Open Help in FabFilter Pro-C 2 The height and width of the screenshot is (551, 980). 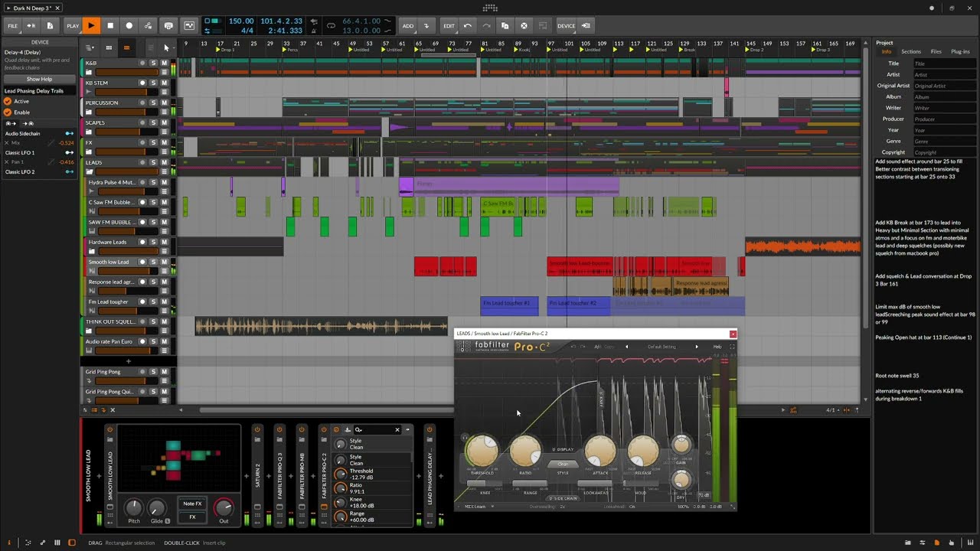coord(717,347)
